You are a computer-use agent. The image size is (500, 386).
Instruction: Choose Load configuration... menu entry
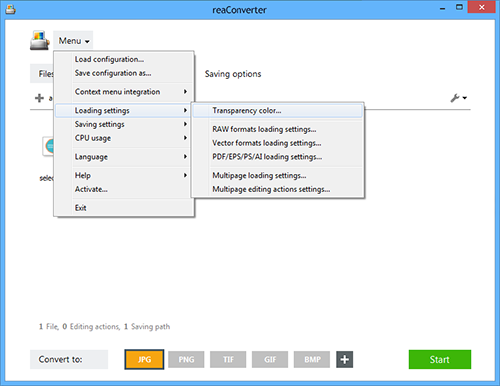click(x=124, y=59)
